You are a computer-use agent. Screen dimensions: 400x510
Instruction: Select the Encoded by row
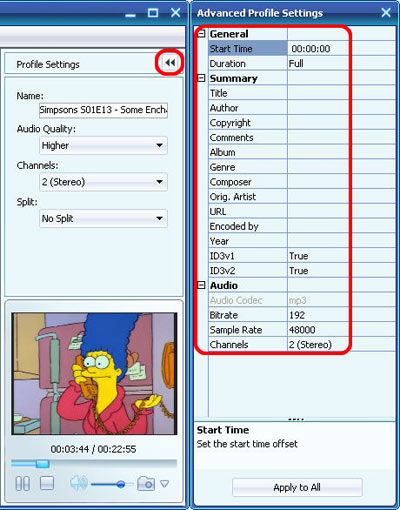pos(302,226)
